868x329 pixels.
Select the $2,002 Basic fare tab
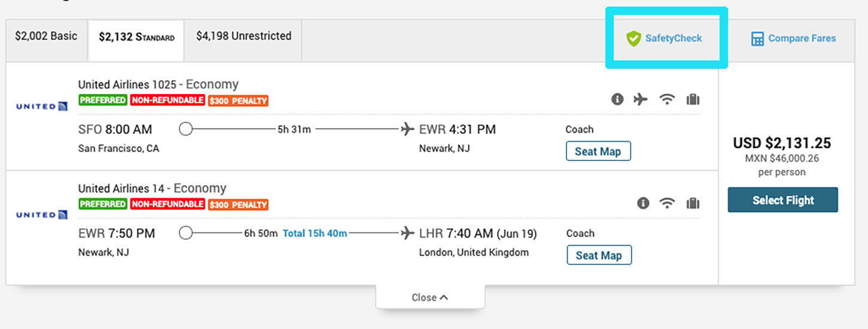click(46, 36)
